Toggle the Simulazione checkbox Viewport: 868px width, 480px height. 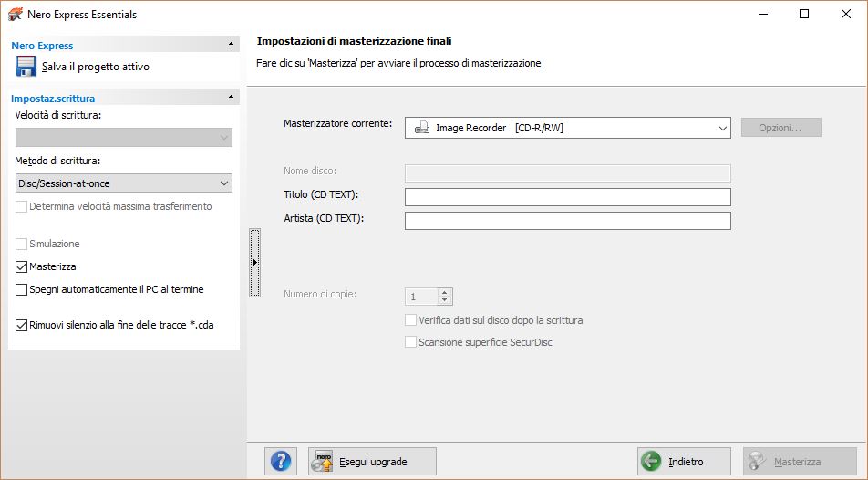click(21, 244)
